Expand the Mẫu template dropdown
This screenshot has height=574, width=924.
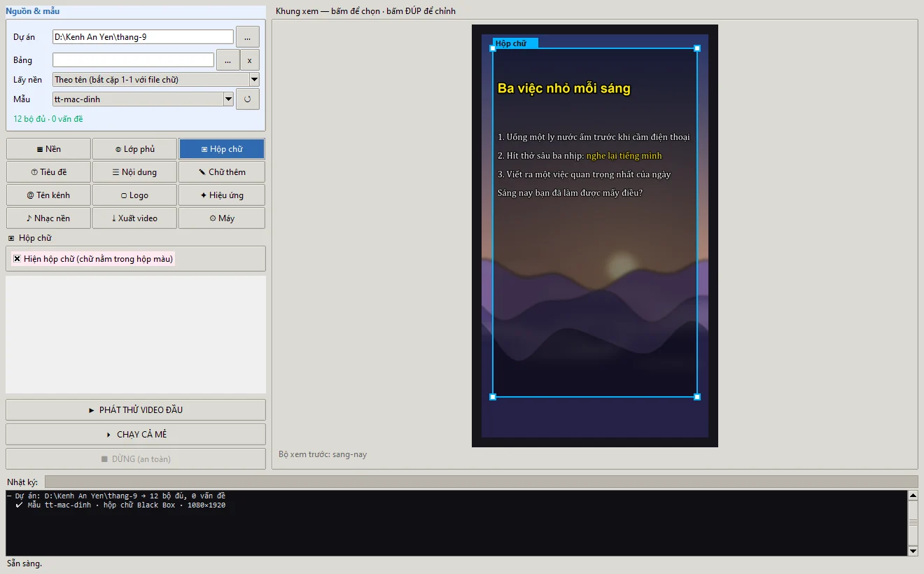(228, 99)
